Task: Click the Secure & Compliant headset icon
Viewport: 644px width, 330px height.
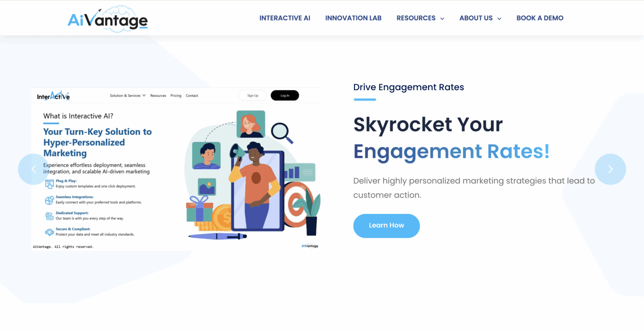Action: click(x=49, y=232)
